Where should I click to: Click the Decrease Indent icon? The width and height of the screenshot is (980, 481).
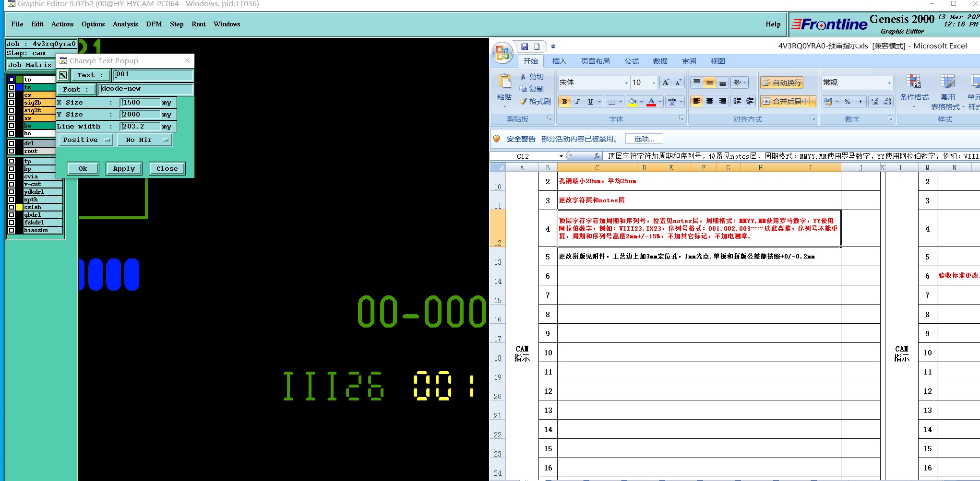point(738,101)
